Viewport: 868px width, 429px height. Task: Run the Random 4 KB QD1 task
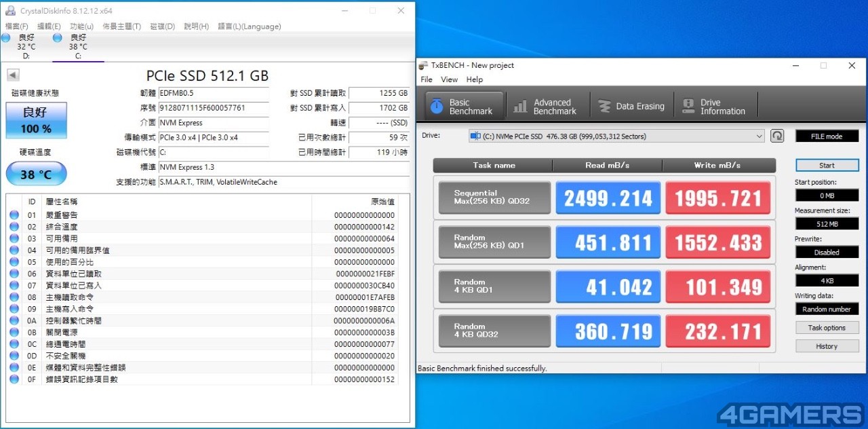pyautogui.click(x=494, y=286)
